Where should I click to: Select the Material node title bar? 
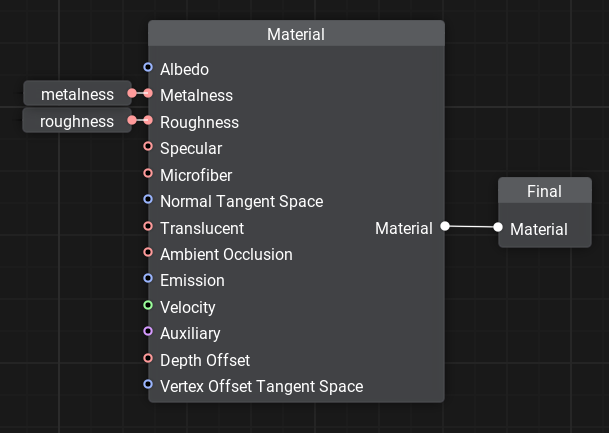tap(296, 34)
